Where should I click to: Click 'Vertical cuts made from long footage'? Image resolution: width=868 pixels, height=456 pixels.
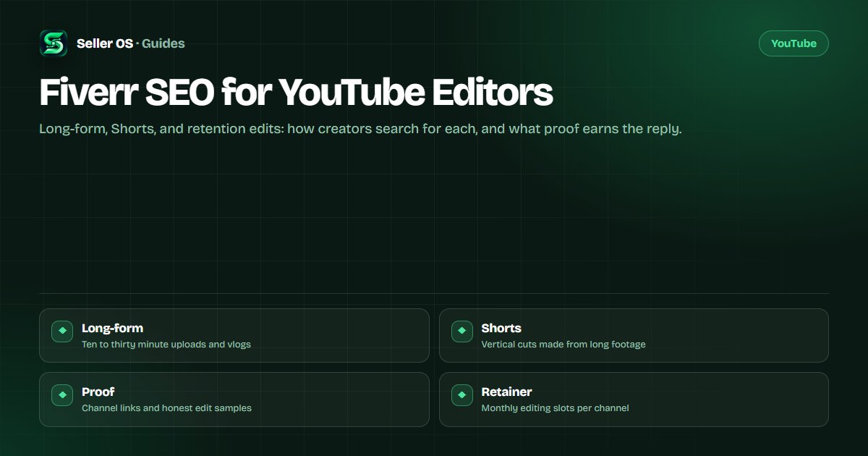[563, 345]
